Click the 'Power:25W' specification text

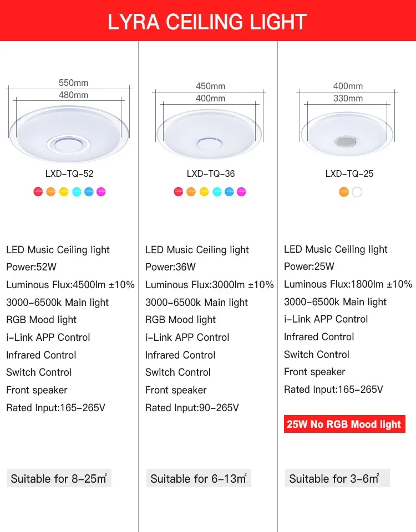pyautogui.click(x=309, y=267)
